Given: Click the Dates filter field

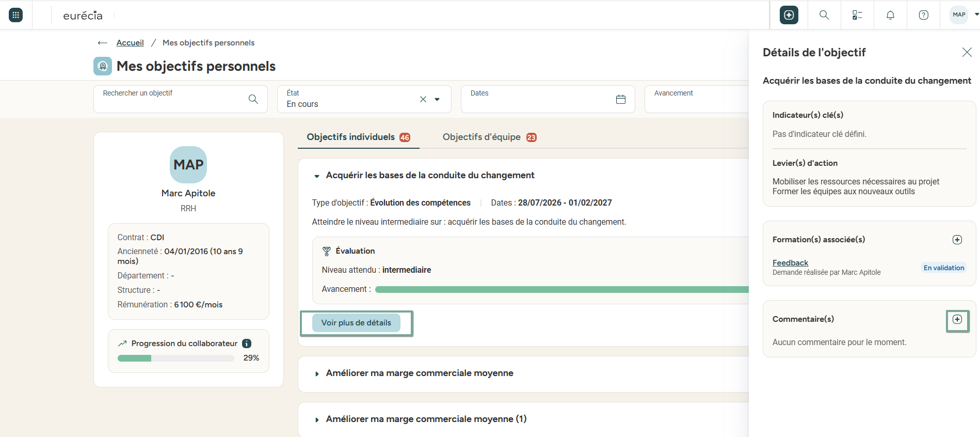Looking at the screenshot, I should (x=548, y=99).
